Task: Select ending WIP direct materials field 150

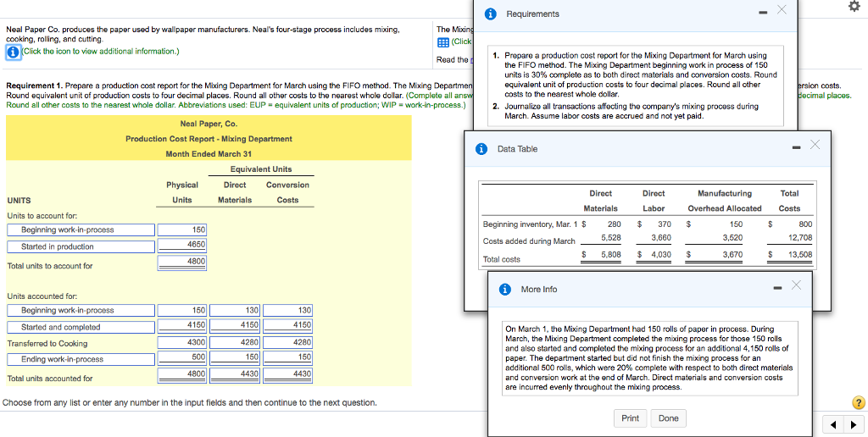Action: point(236,357)
